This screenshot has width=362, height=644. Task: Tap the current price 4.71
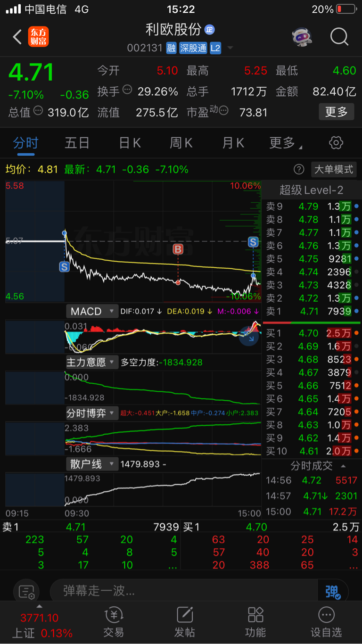point(31,72)
